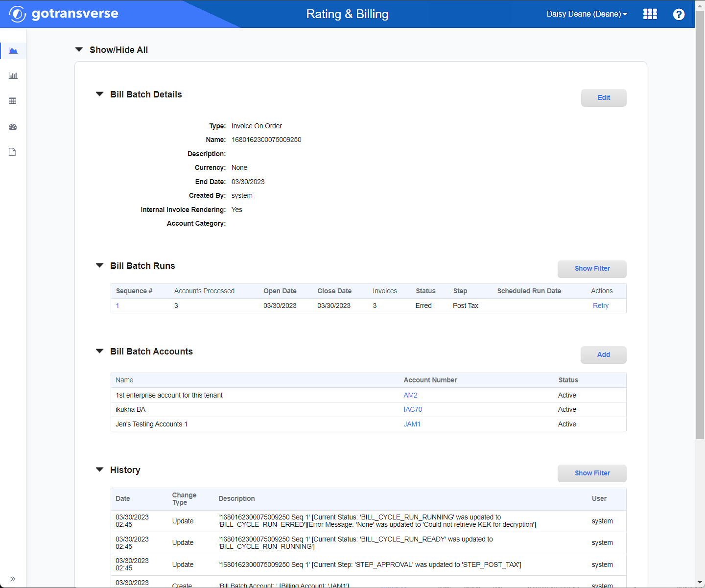Open the help question mark icon
The image size is (705, 588).
point(679,14)
